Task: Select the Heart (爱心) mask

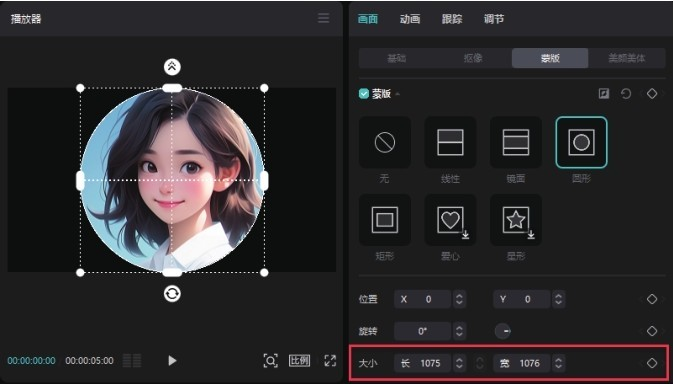Action: (x=450, y=220)
